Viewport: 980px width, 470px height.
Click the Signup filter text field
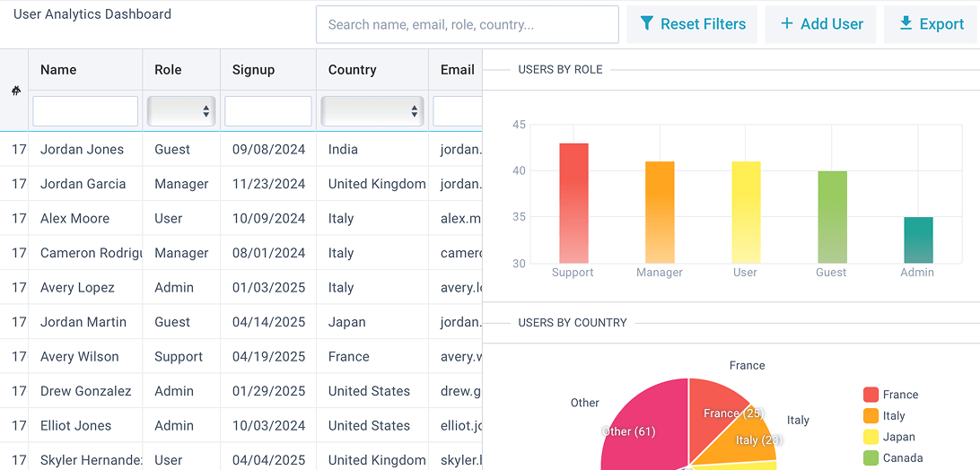(267, 111)
